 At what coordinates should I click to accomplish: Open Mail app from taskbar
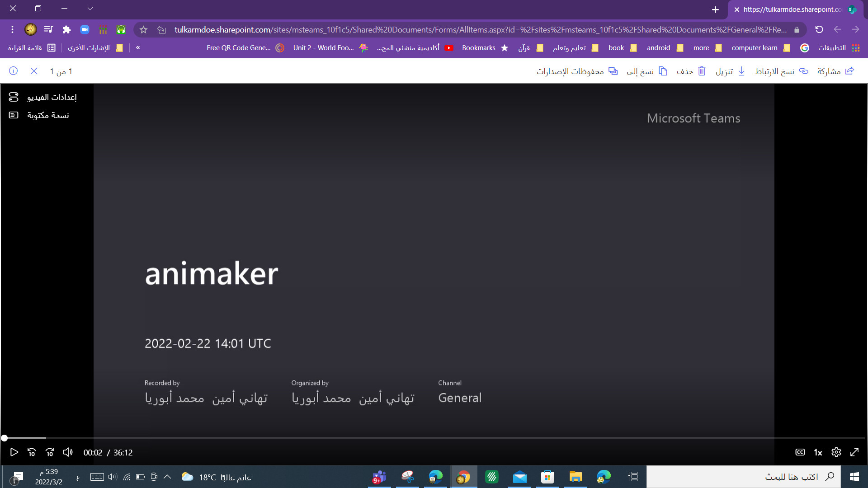click(520, 477)
